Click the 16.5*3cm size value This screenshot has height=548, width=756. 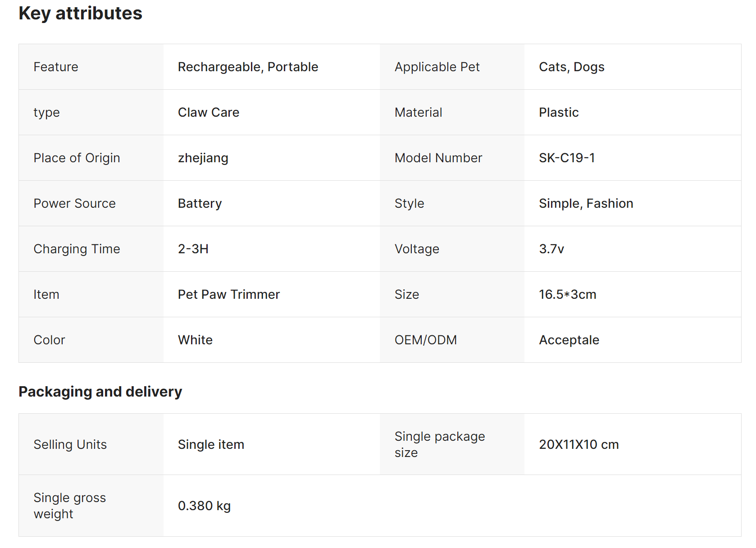567,294
